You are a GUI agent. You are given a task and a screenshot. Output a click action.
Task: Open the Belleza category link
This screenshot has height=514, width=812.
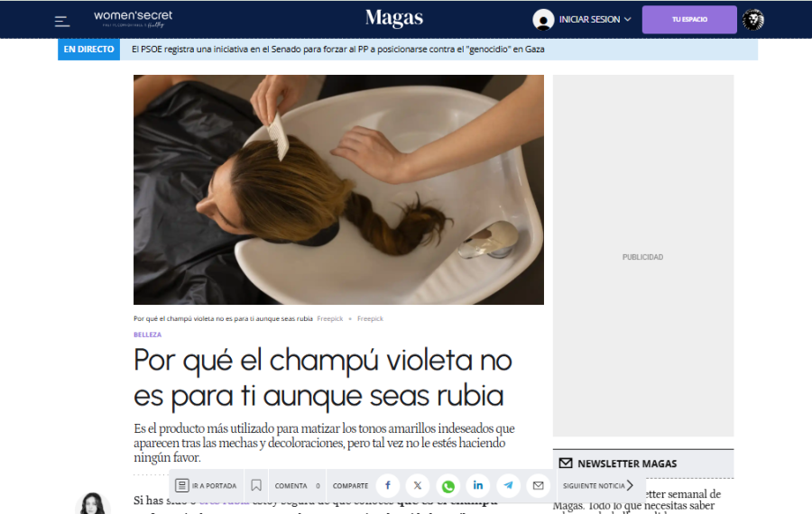coord(148,335)
